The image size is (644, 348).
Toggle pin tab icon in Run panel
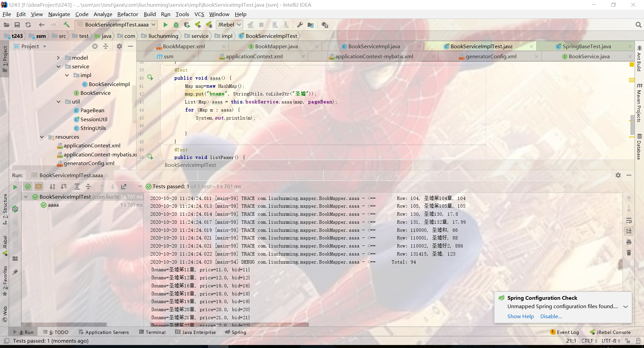coord(15,272)
